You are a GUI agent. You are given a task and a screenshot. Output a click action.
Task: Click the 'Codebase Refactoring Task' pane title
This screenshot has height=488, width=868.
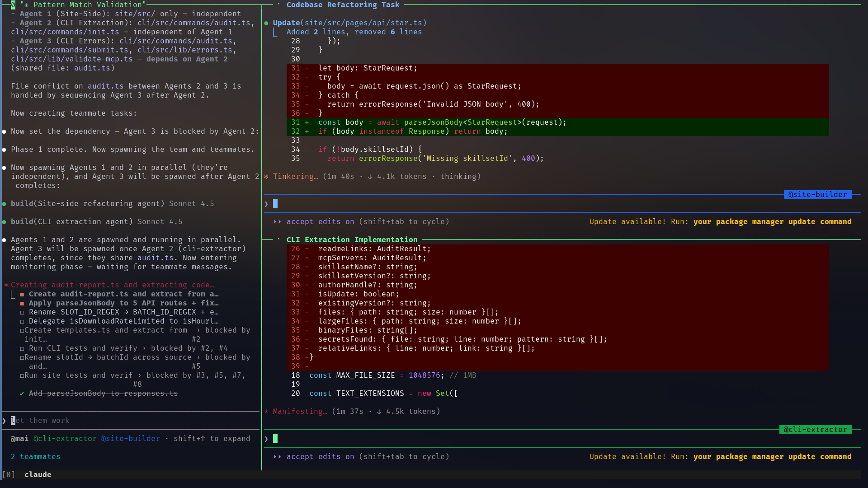click(x=343, y=5)
